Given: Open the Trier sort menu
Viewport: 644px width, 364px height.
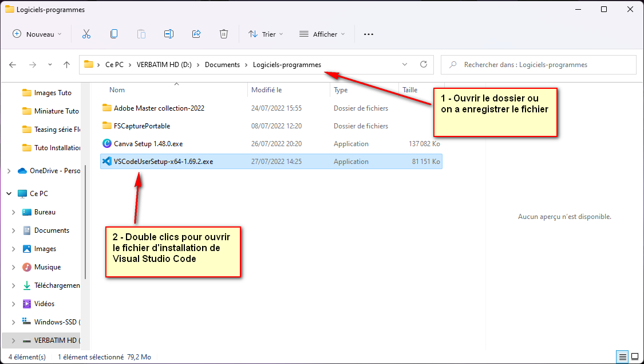Looking at the screenshot, I should (x=267, y=34).
